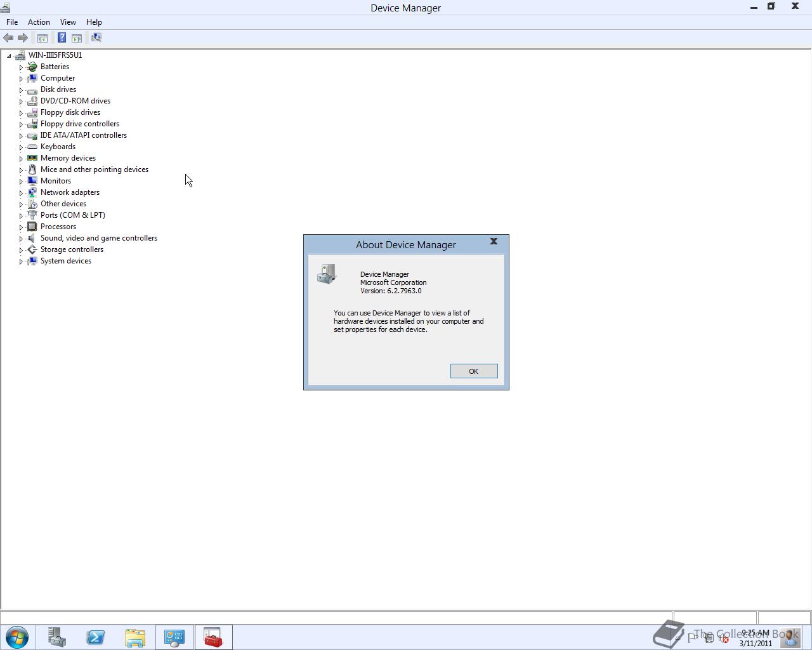Click OK in About Device Manager dialog
Viewport: 812px width, 650px height.
coord(474,371)
